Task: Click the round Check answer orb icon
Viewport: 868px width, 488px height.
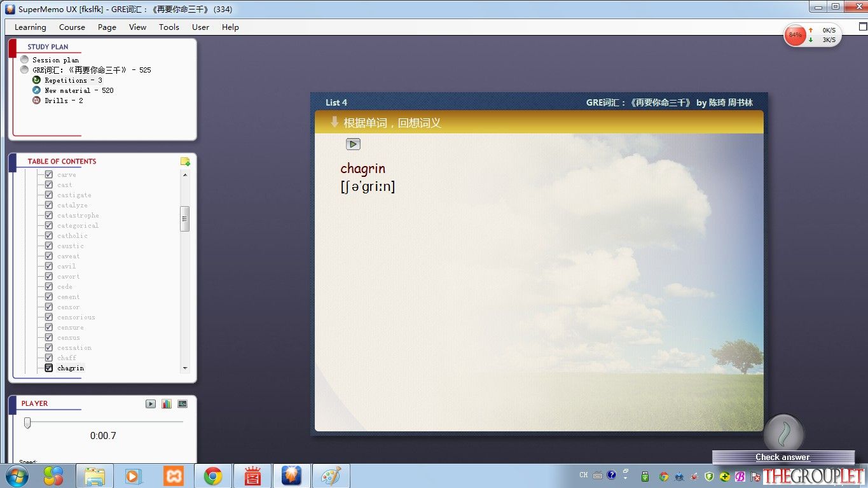Action: pos(783,434)
